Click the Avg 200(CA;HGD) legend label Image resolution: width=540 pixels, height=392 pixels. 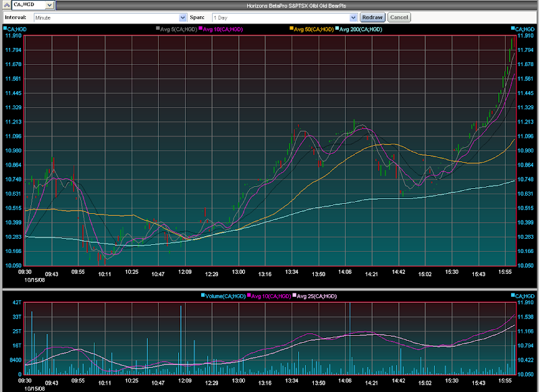coord(360,29)
